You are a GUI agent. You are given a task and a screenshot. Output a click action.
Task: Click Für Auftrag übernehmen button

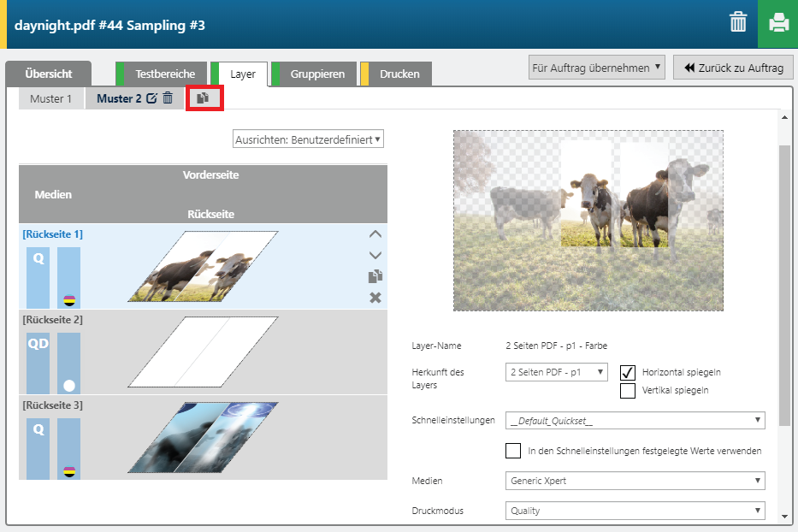pyautogui.click(x=596, y=68)
